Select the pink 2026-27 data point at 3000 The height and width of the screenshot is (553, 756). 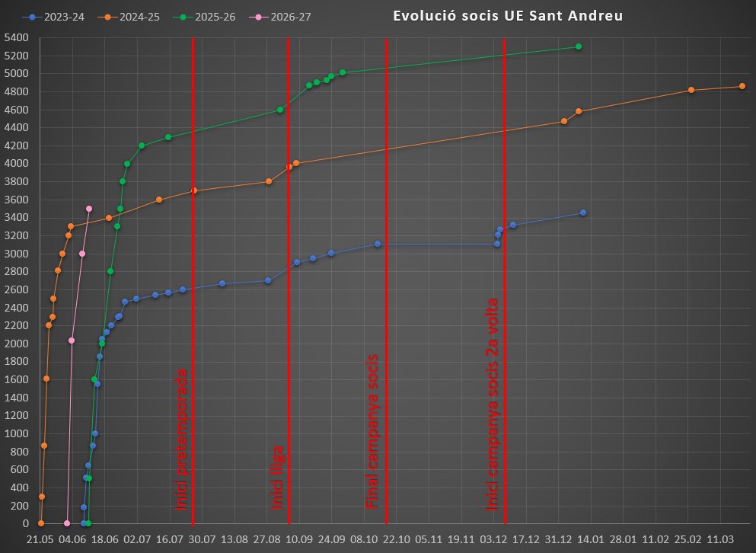coord(82,254)
